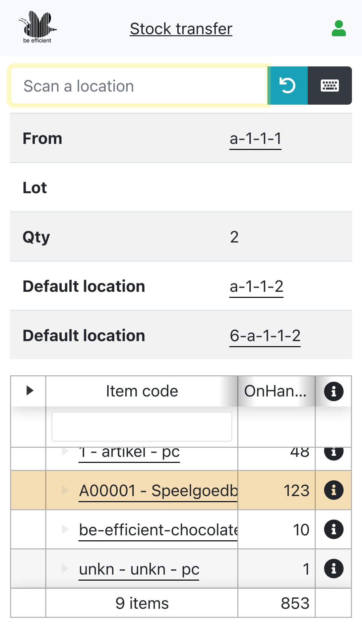Click the From location a-1-1-1 link
The image size is (362, 644).
point(255,139)
